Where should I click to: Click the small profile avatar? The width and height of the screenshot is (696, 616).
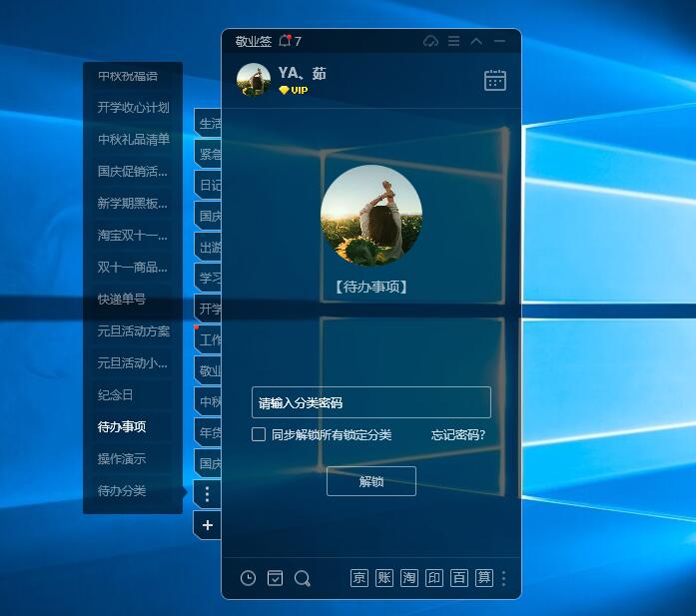(x=254, y=80)
